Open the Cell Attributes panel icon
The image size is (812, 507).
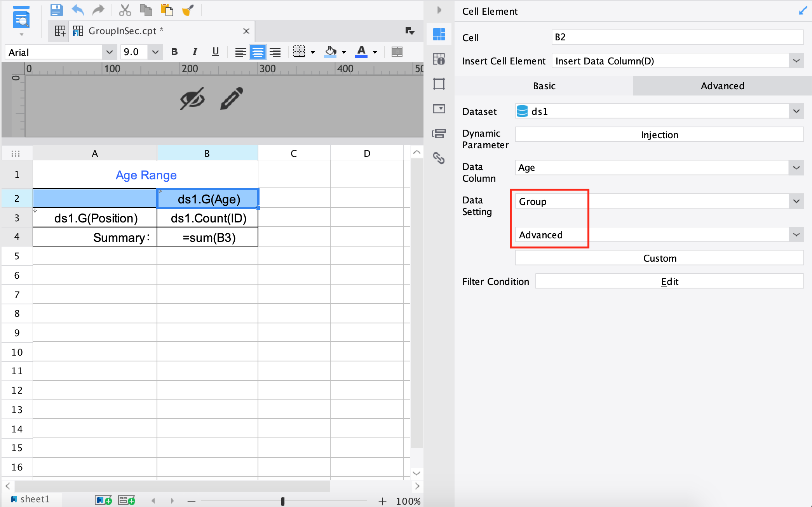pos(439,59)
